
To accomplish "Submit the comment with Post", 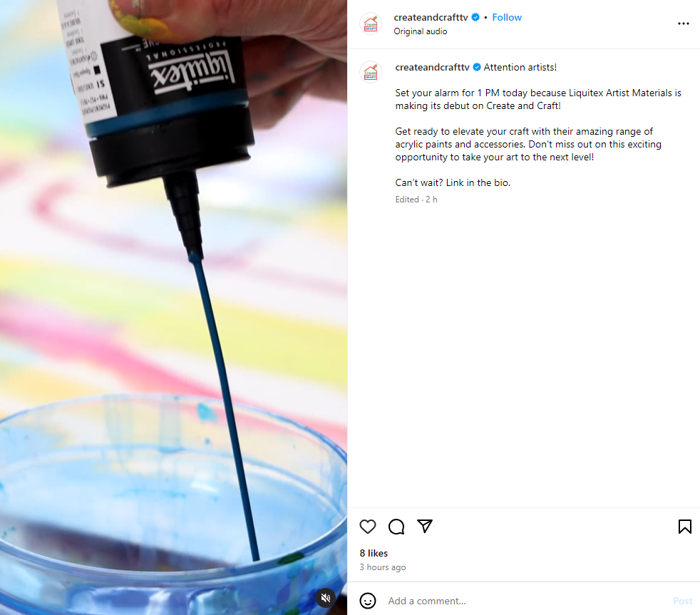I will click(x=682, y=601).
